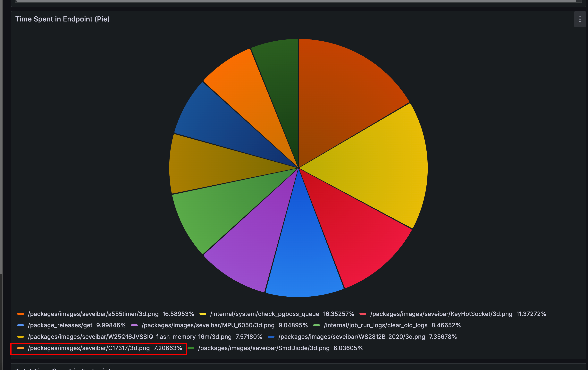Click the highlighted C17317/3d.png legend entry
Image resolution: width=588 pixels, height=370 pixels.
[x=89, y=348]
